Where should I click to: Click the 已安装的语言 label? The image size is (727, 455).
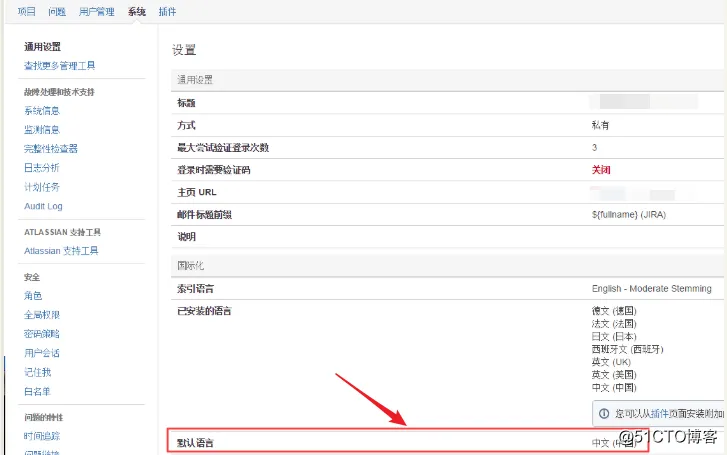point(204,311)
